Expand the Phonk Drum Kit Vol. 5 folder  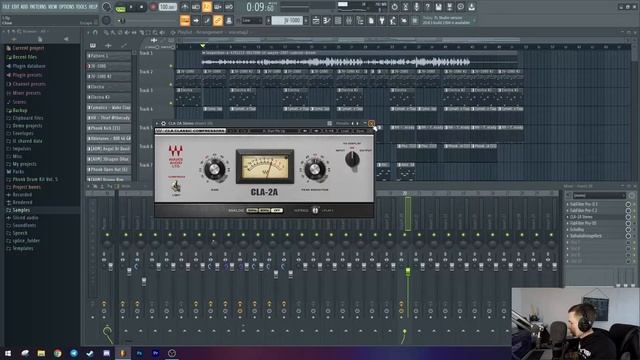tap(35, 180)
